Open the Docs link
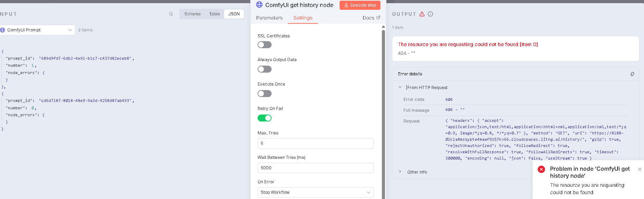 pos(371,18)
